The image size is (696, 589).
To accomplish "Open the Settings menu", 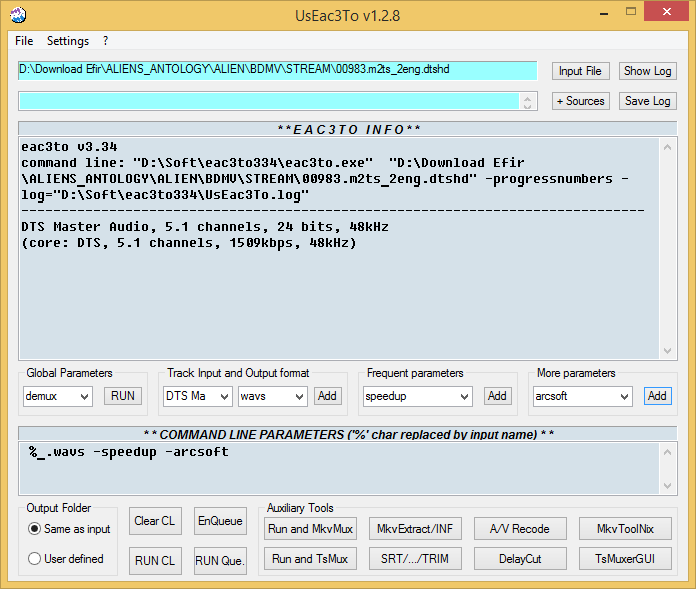I will click(68, 41).
